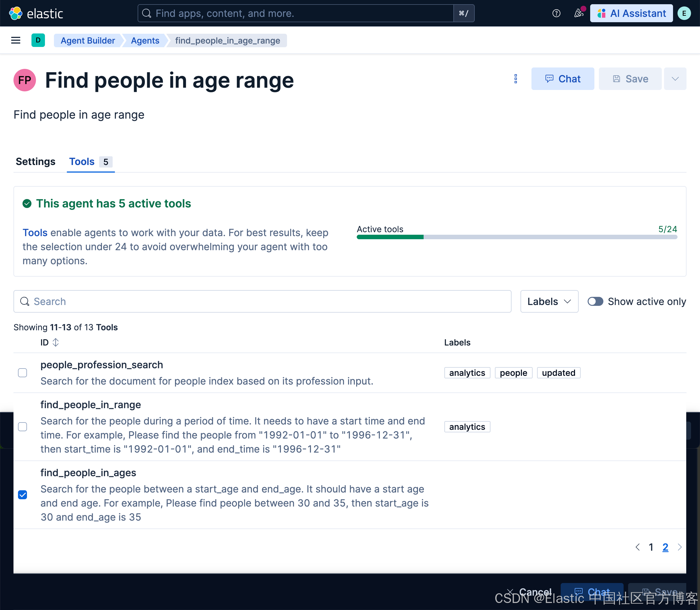Screen dimensions: 700x610
Task: Click the help circle icon
Action: coord(556,13)
